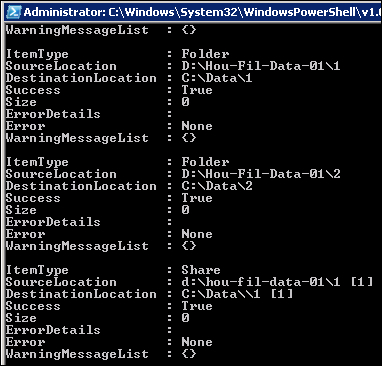The image size is (382, 366).
Task: Click the PowerShell icon in title bar
Action: pos(14,12)
